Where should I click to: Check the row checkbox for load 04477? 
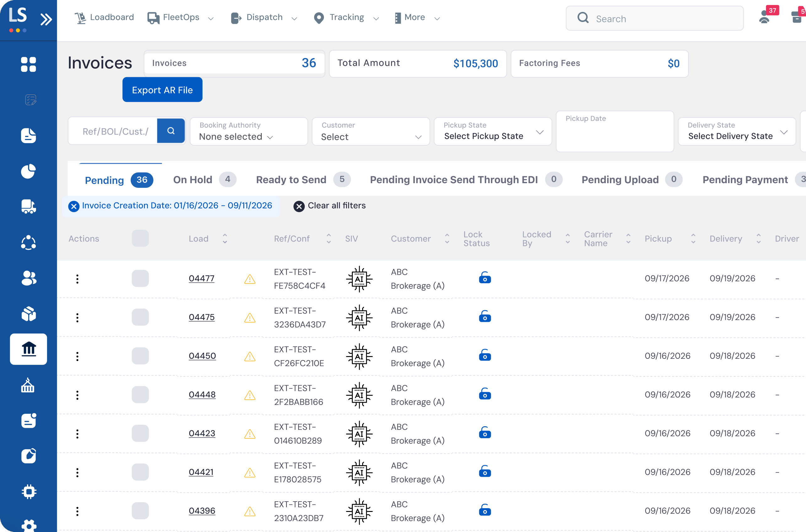click(140, 278)
